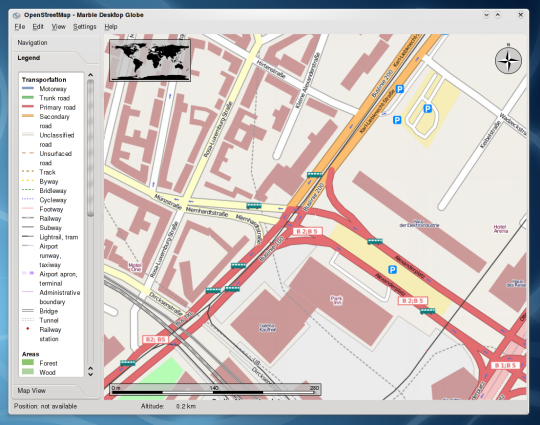Close the Marble window

pyautogui.click(x=521, y=15)
